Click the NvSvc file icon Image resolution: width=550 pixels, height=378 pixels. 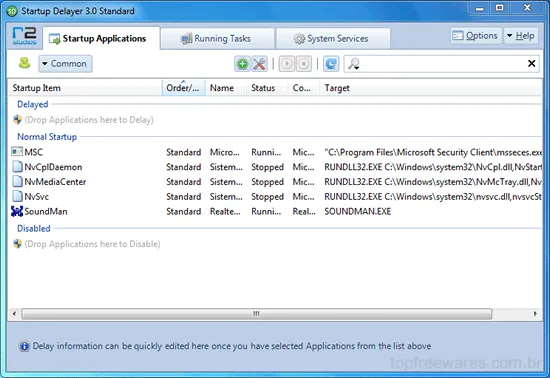point(17,196)
